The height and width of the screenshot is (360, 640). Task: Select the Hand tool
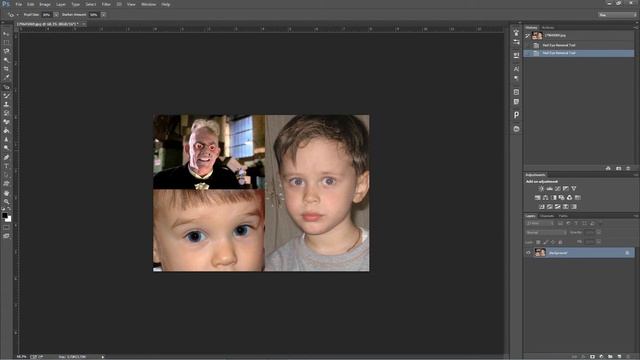point(6,193)
